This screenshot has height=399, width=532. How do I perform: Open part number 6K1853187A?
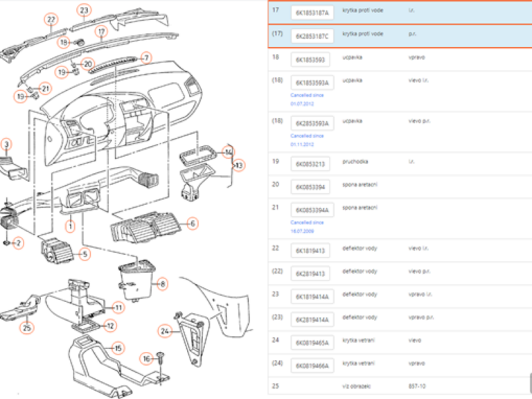312,12
